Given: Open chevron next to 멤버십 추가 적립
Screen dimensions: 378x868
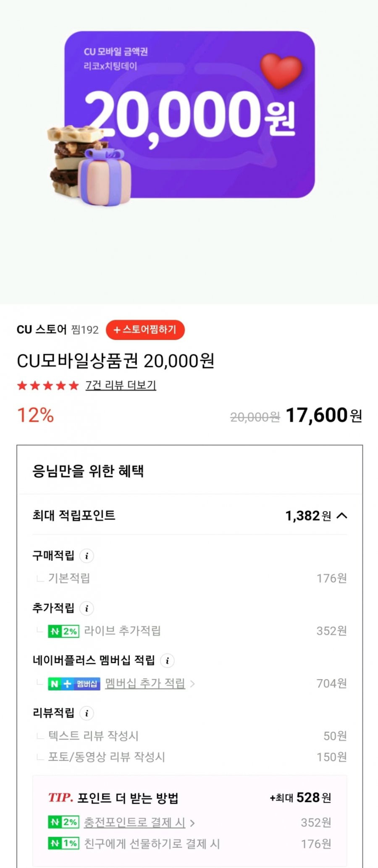Looking at the screenshot, I should point(192,684).
